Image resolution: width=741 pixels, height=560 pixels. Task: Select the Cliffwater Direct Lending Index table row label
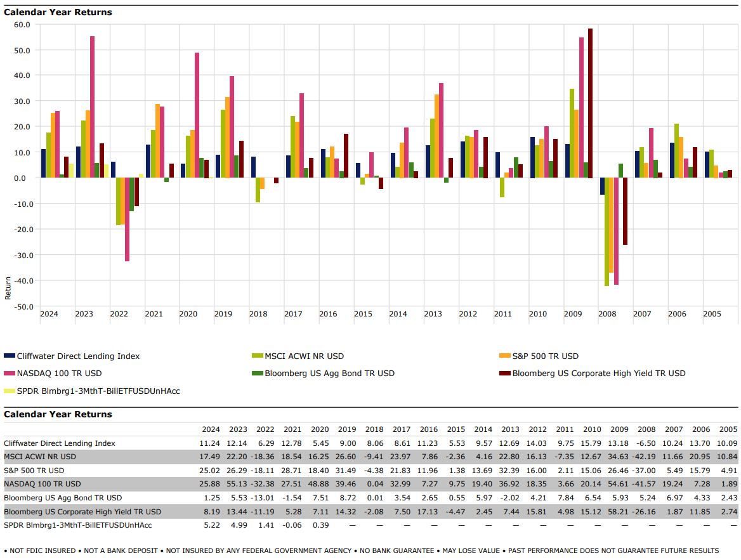60,443
